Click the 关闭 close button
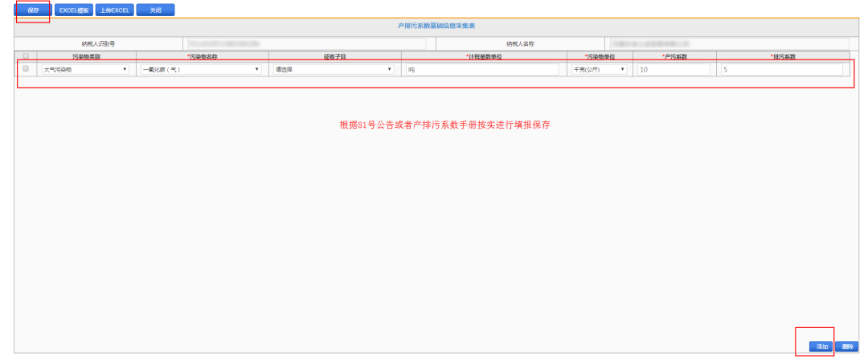 coord(156,10)
